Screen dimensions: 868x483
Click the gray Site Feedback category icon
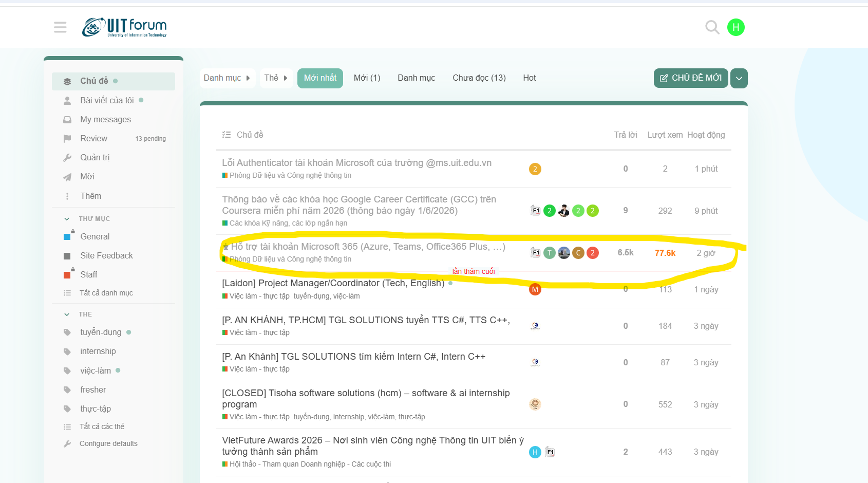[67, 256]
